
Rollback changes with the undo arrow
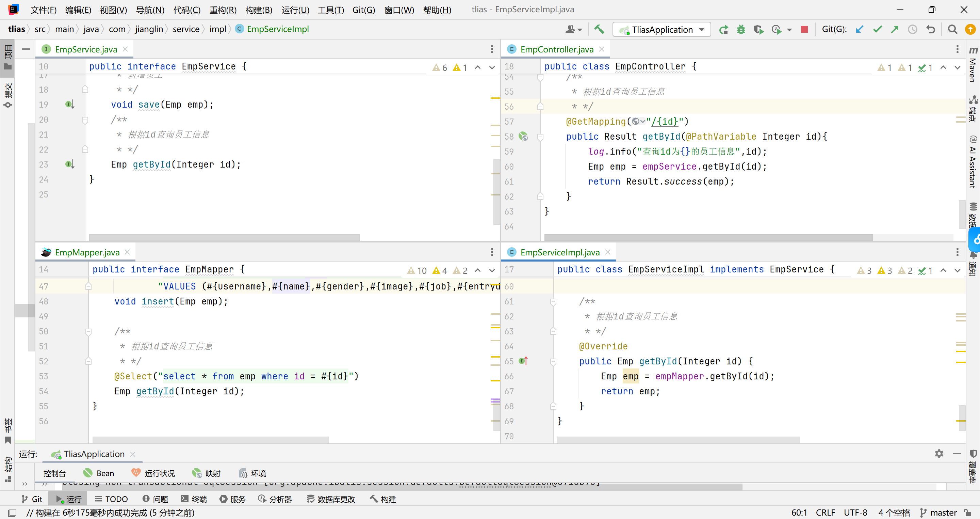click(x=931, y=29)
